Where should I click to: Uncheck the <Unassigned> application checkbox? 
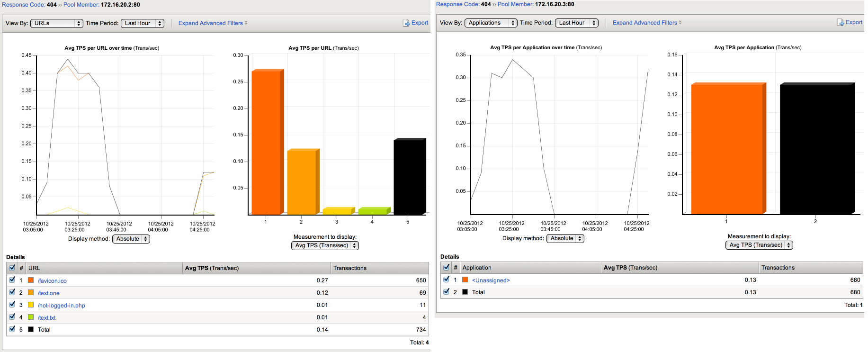coord(447,280)
